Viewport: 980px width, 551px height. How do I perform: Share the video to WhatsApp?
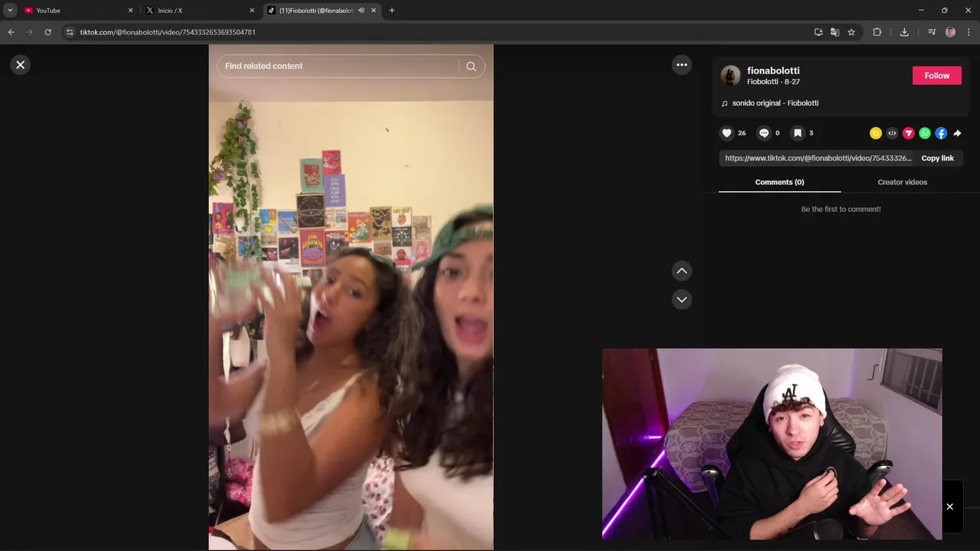[x=925, y=133]
